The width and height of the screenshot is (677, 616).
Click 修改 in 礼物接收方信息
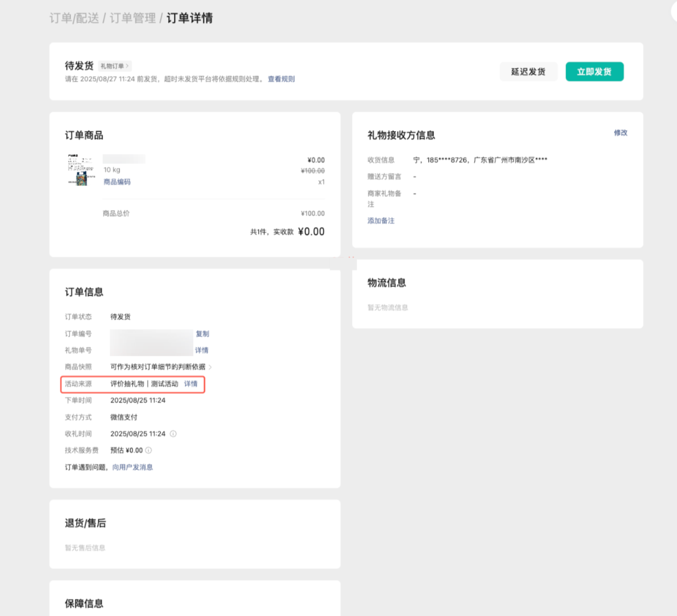[x=621, y=133]
